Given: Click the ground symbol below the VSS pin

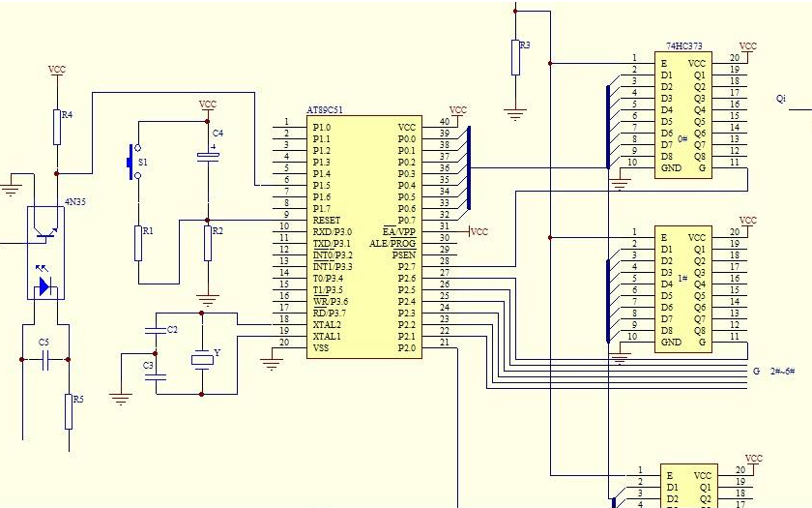Looking at the screenshot, I should 272,363.
